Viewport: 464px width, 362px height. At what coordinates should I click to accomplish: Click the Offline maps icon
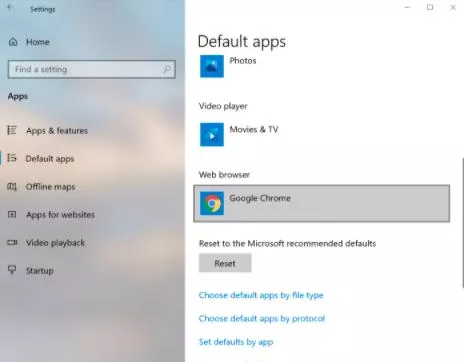[12, 186]
